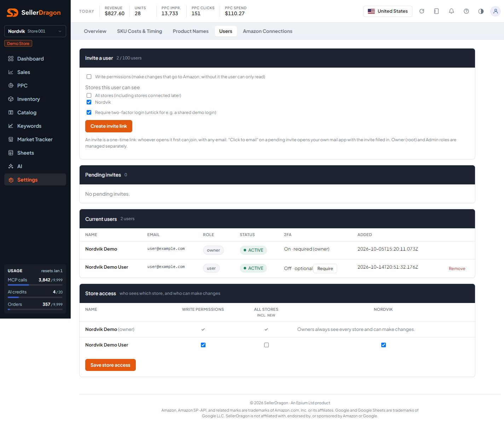Click the units value 28
This screenshot has width=504, height=429.
coord(138,13)
